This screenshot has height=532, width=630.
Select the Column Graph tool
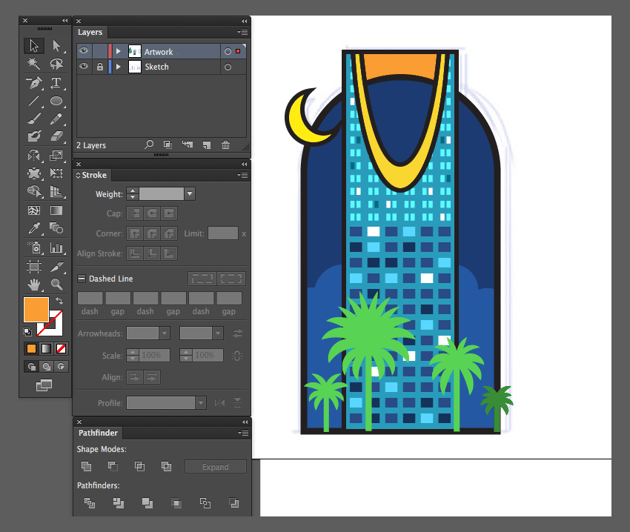[x=56, y=248]
